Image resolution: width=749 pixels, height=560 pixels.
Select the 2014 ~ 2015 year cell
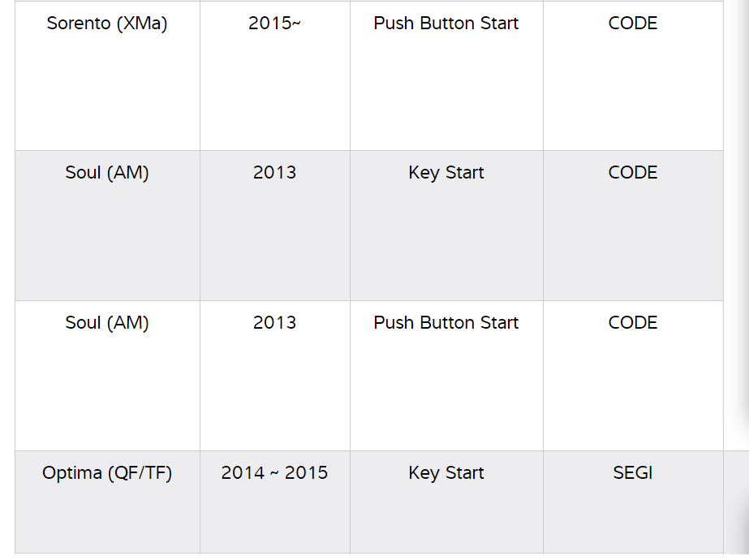[x=274, y=473]
